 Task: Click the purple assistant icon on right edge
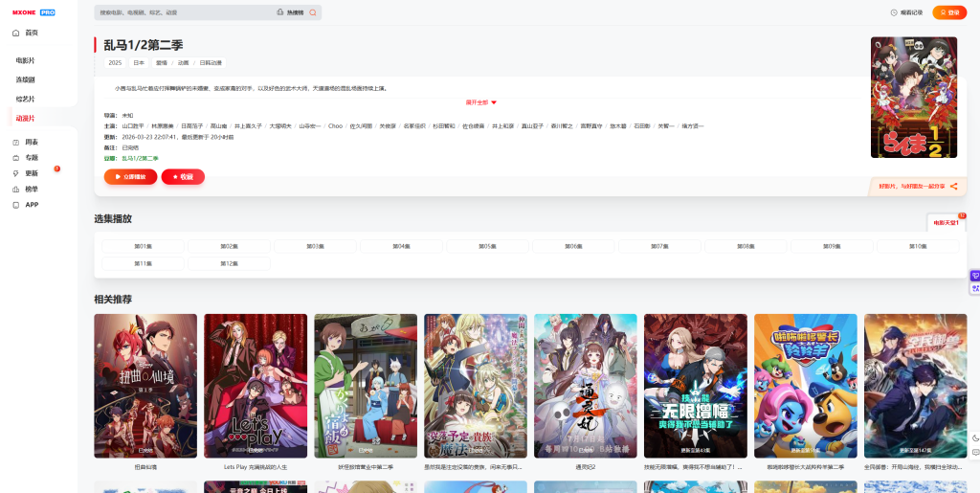975,276
